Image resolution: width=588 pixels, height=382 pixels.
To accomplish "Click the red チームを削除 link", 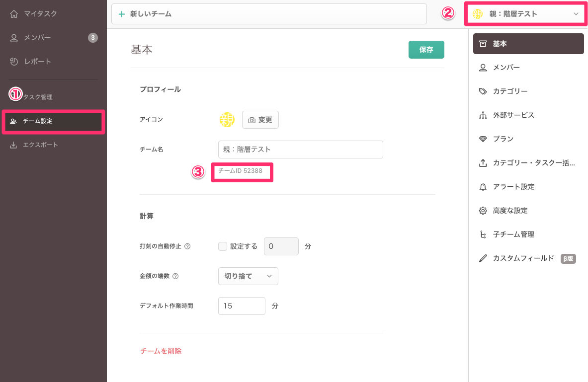I will pos(161,351).
